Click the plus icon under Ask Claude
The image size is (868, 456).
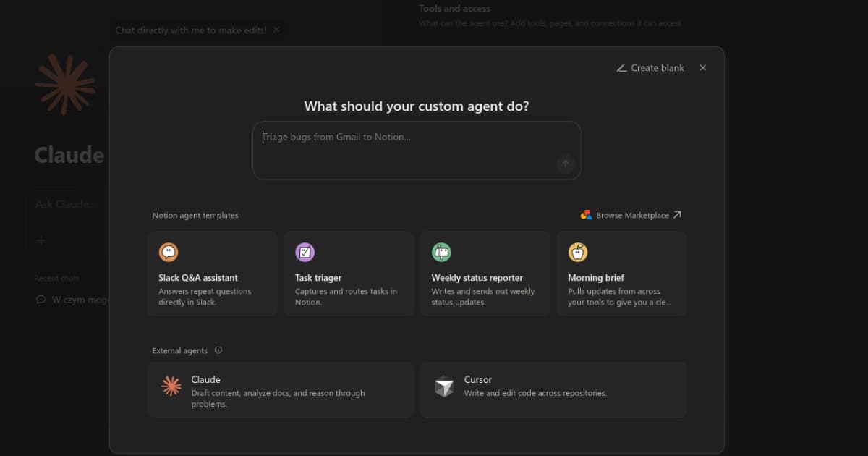41,240
